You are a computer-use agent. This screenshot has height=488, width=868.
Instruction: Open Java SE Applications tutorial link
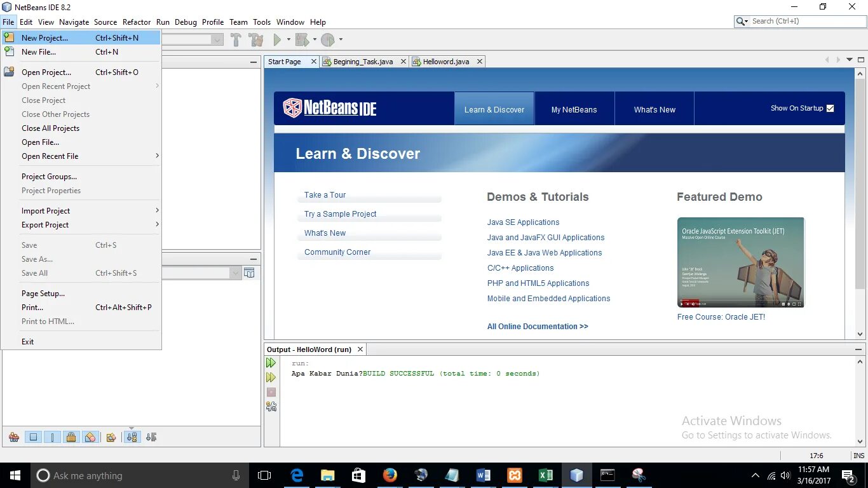pyautogui.click(x=524, y=222)
